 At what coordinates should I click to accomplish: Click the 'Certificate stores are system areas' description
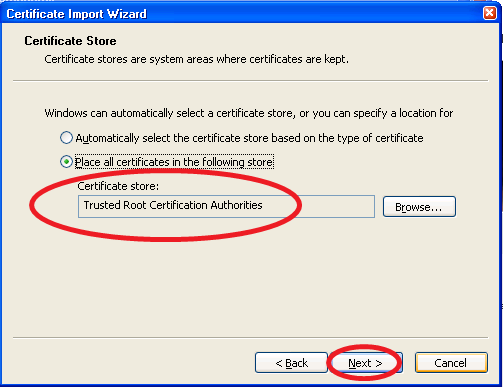(197, 59)
